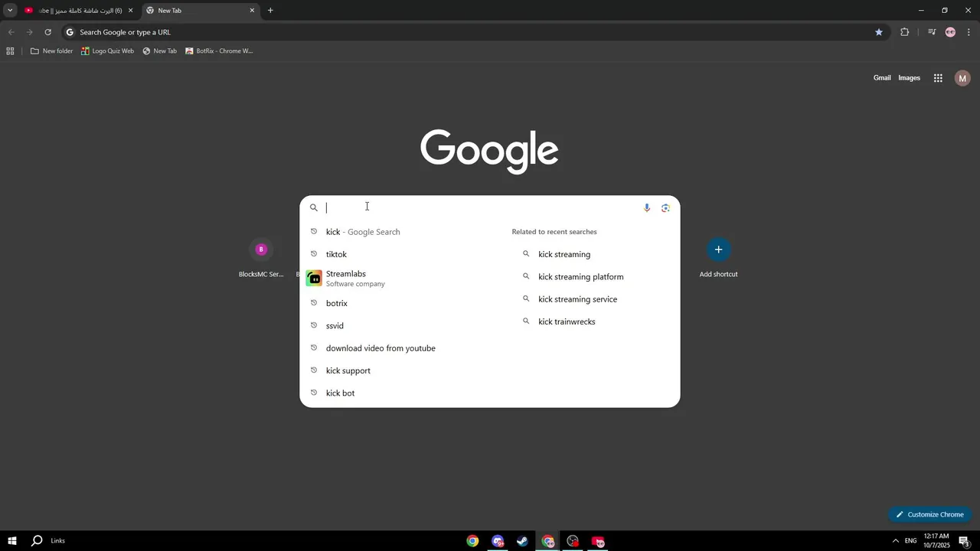Open the Steam taskbar icon
The height and width of the screenshot is (551, 980).
[522, 541]
